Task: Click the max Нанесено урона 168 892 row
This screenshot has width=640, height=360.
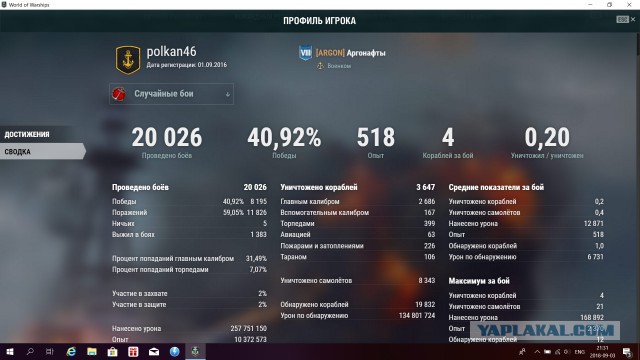Action: pyautogui.click(x=526, y=318)
